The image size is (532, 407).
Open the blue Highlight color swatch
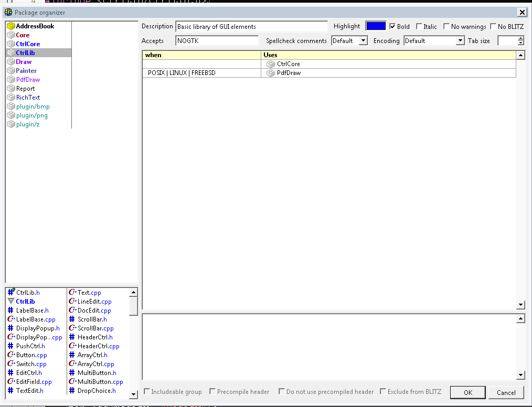click(x=376, y=26)
